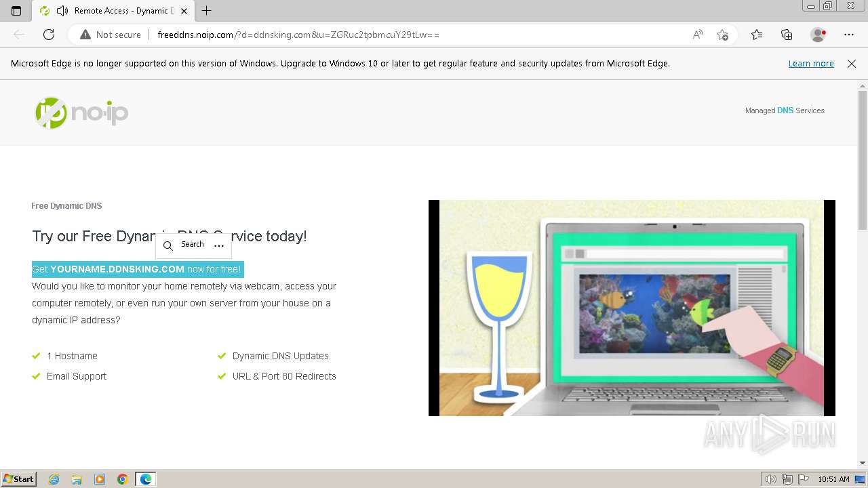The height and width of the screenshot is (488, 868).
Task: Play the laptop aquarium video thumbnail
Action: pos(632,308)
